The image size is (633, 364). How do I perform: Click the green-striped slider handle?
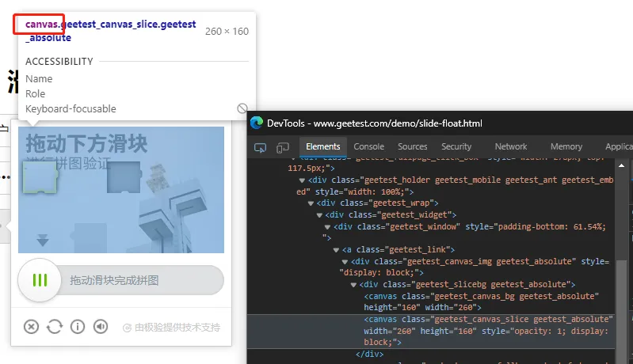(40, 280)
